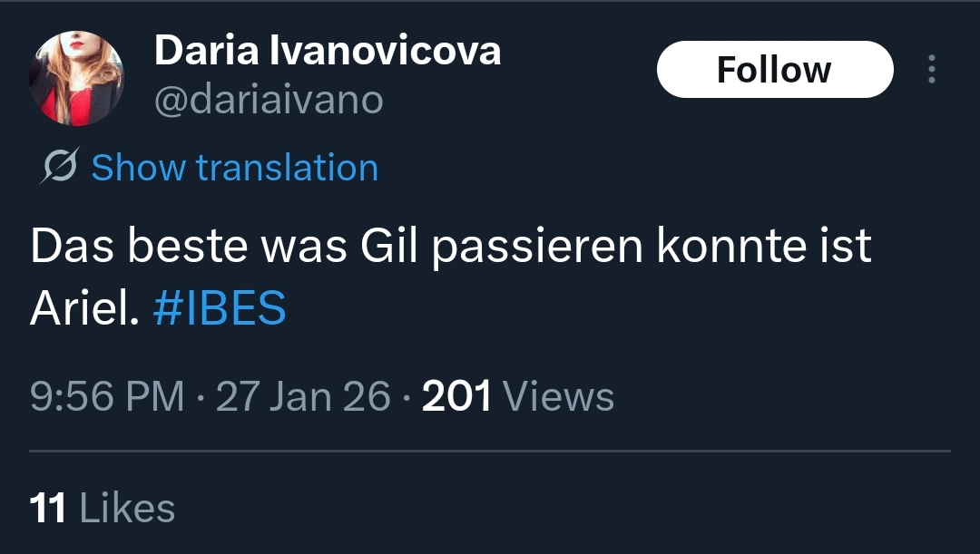The image size is (980, 554).
Task: Open Daria Ivanovicova's profile picture
Action: (x=77, y=77)
